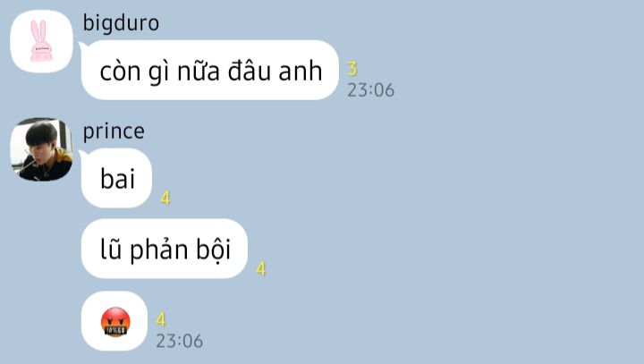Click the word 'còn' in bigduro's message

pyautogui.click(x=120, y=71)
